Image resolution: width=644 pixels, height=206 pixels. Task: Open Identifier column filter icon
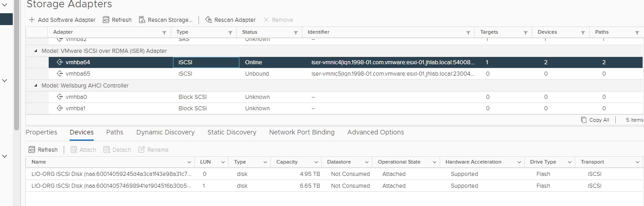click(468, 32)
